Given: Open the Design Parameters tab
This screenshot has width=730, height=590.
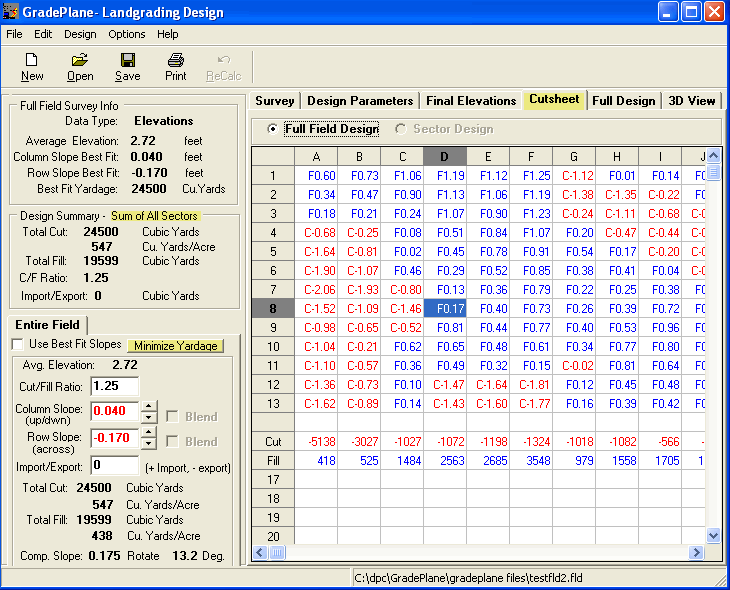Looking at the screenshot, I should 360,101.
